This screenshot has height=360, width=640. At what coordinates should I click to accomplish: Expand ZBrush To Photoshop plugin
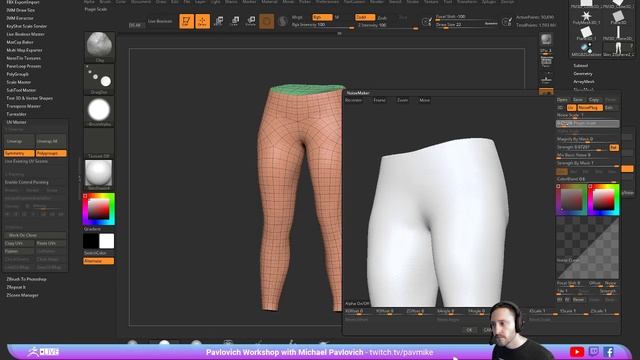[x=26, y=279]
